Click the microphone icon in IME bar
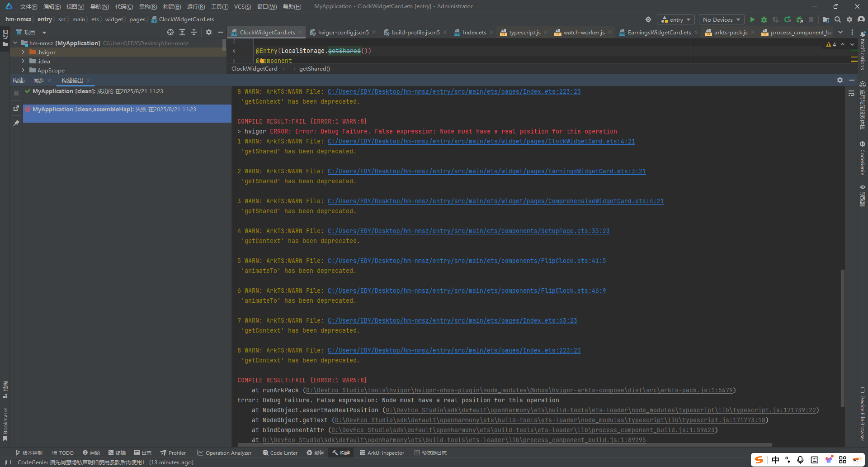Screen dimensions: 868x467 pos(800,460)
